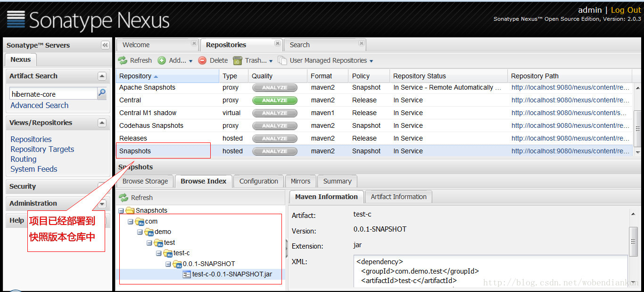Image resolution: width=644 pixels, height=292 pixels.
Task: Open the Repository Targets link
Action: pyautogui.click(x=42, y=149)
